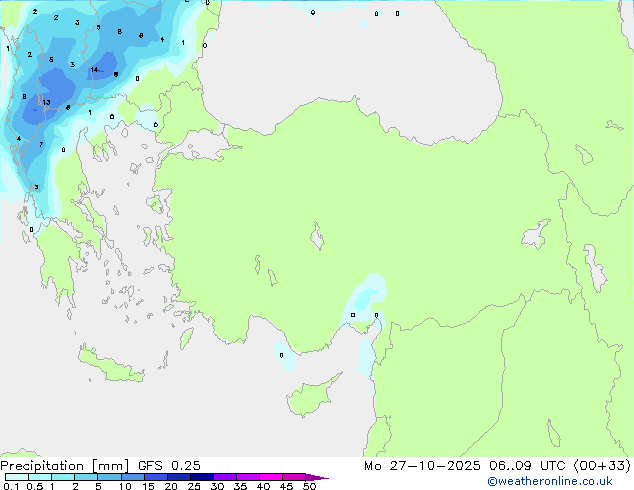Click the 'GFS 0.25' model label
The image size is (634, 490).
click(x=169, y=466)
